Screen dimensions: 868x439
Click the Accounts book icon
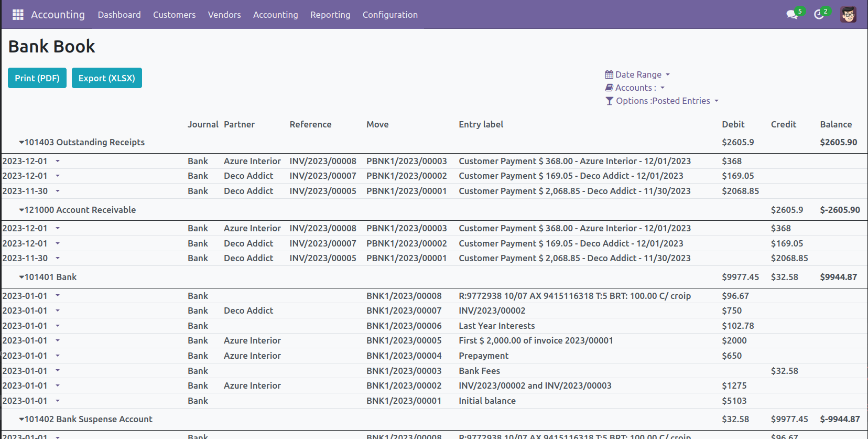tap(609, 88)
